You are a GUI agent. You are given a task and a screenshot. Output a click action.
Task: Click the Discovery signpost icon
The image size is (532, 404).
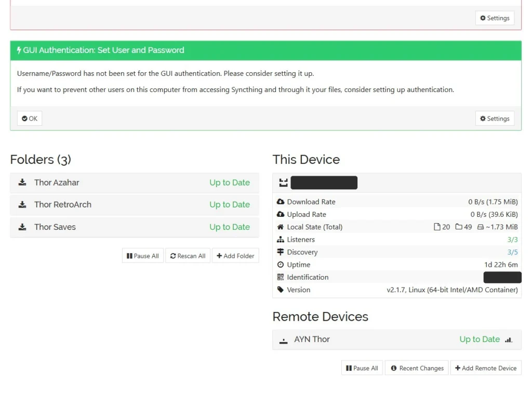click(281, 252)
